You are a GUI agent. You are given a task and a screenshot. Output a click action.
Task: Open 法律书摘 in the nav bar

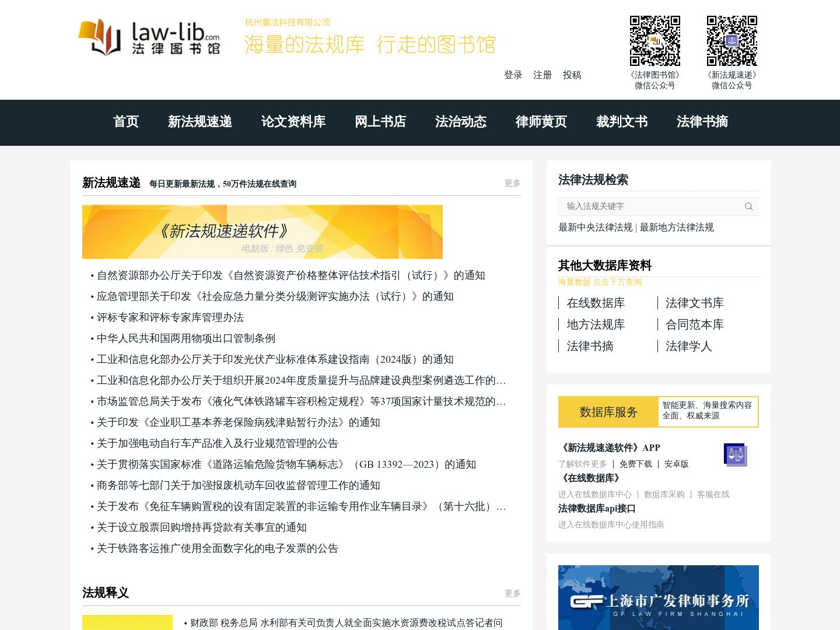pos(702,122)
